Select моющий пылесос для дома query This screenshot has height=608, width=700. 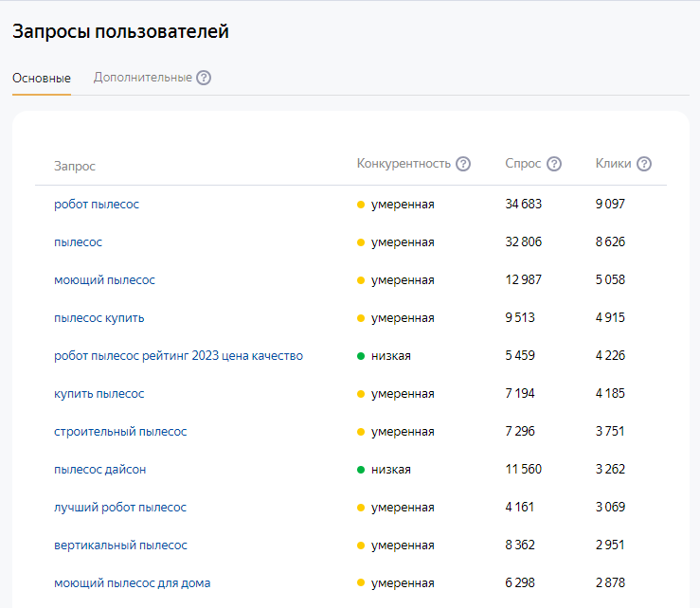[132, 583]
